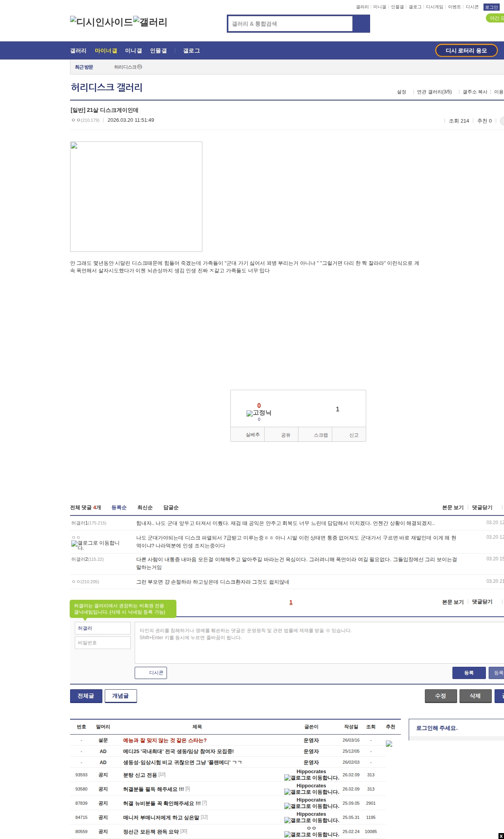504x839 pixels.
Task: Open the gallery 설정 menu
Action: click(401, 92)
